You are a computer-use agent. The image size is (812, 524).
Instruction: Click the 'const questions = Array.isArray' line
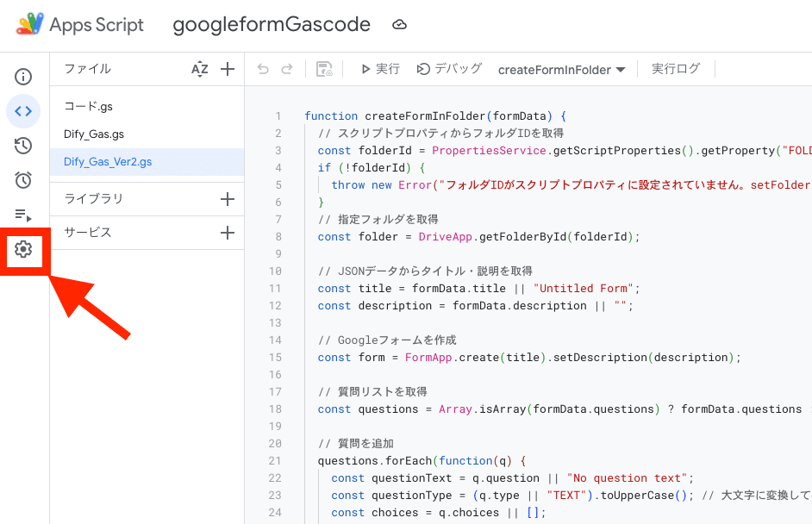tap(565, 409)
